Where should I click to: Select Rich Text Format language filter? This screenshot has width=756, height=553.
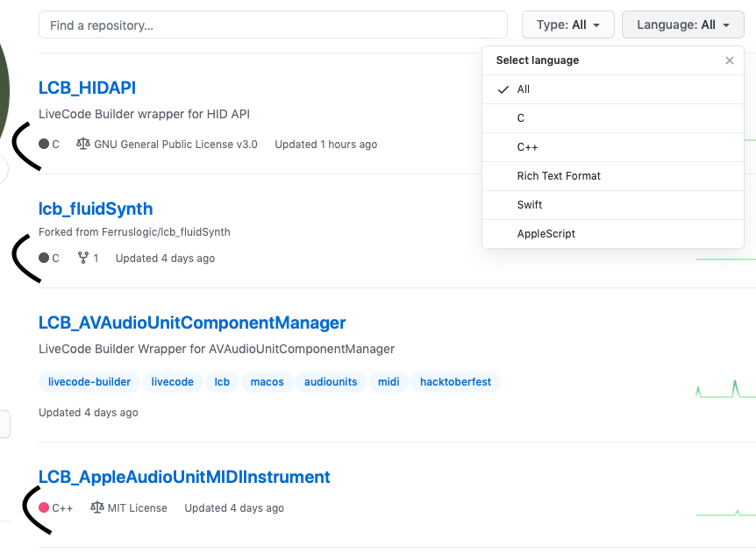point(559,176)
